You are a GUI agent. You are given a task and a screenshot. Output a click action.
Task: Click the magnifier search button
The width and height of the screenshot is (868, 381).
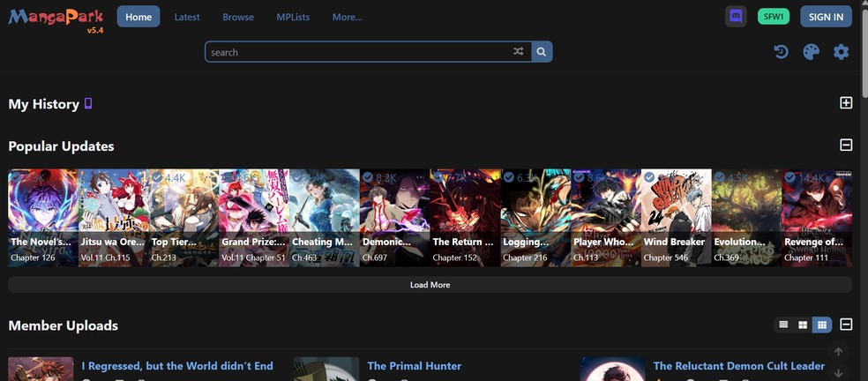542,51
